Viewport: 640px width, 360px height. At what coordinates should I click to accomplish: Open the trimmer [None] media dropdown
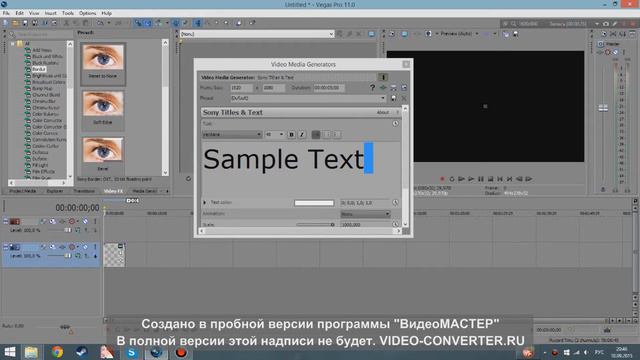coord(257,34)
